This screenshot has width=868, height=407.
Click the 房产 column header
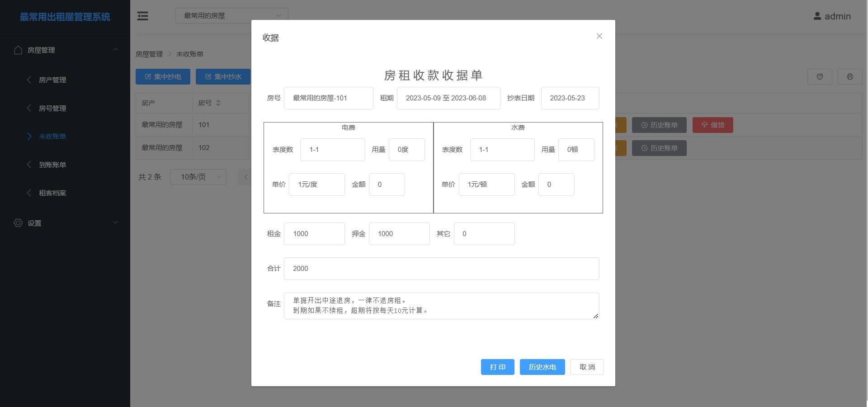click(x=148, y=103)
